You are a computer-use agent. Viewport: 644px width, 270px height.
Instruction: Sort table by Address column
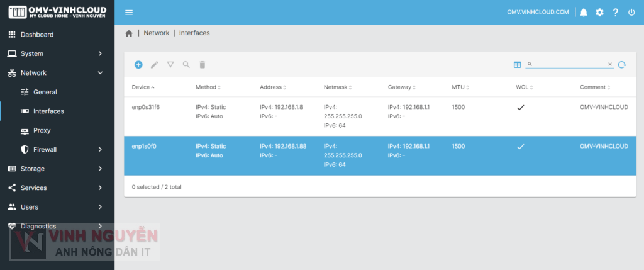click(x=273, y=87)
